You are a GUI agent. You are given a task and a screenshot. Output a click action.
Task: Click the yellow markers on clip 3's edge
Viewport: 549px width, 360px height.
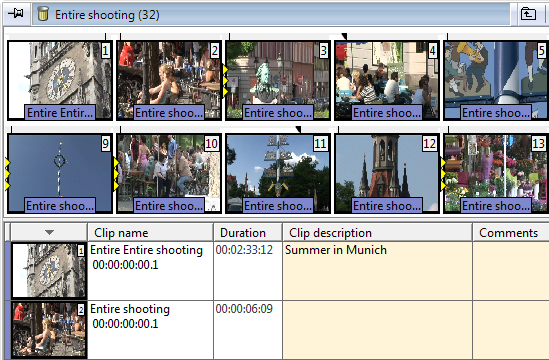pos(225,81)
